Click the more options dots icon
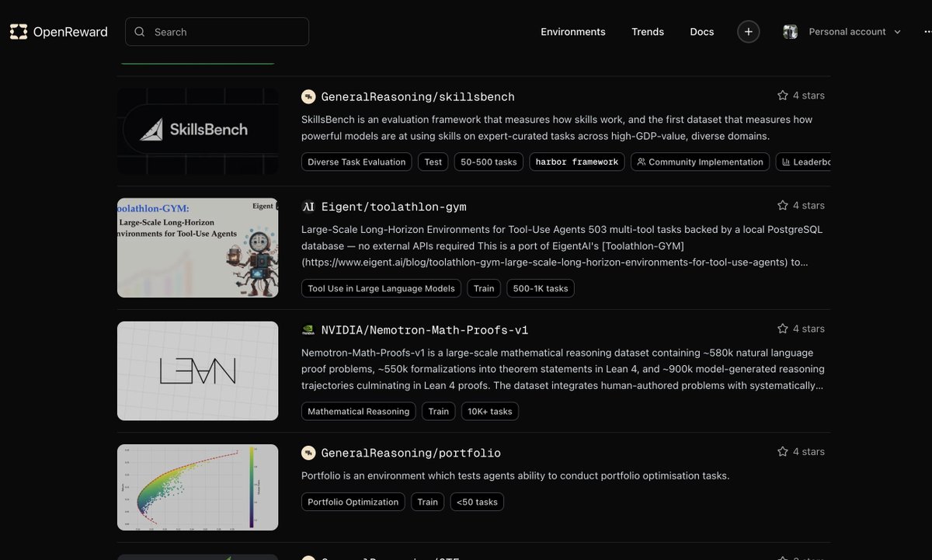Image resolution: width=932 pixels, height=560 pixels. (x=927, y=32)
